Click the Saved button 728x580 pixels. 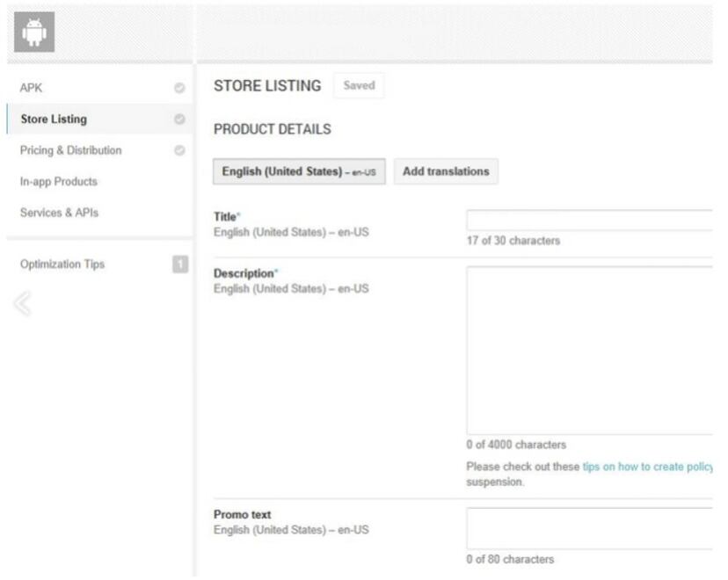click(359, 85)
